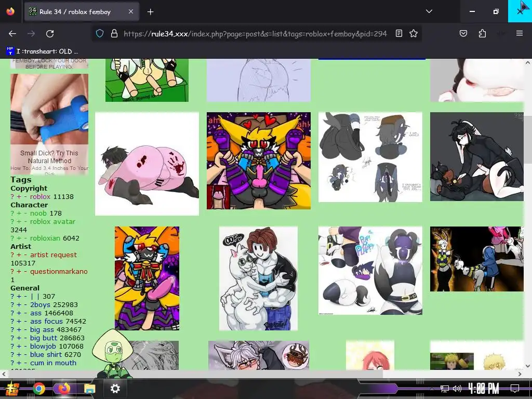The width and height of the screenshot is (532, 399).
Task: Open Settings gear on the taskbar
Action: (115, 389)
